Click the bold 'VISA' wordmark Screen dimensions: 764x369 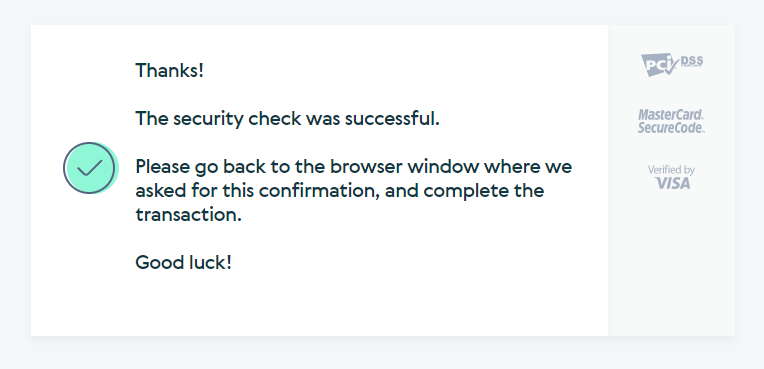tap(672, 183)
